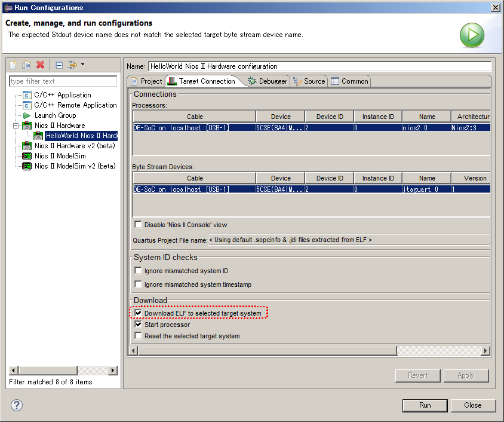Viewport: 504px width, 422px height.
Task: Uncheck the Start processor checkbox
Action: 138,324
